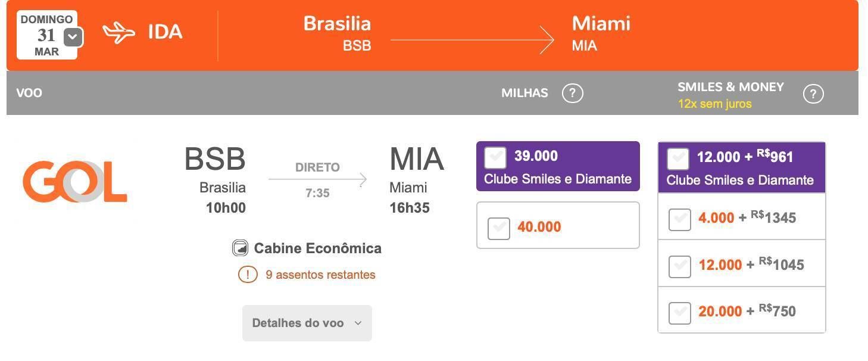The image size is (868, 361).
Task: Click the airplane IDA icon
Action: click(x=118, y=33)
